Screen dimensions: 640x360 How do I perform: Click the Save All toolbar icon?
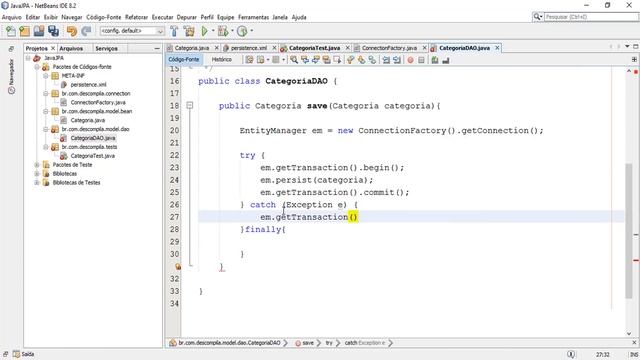(53, 31)
